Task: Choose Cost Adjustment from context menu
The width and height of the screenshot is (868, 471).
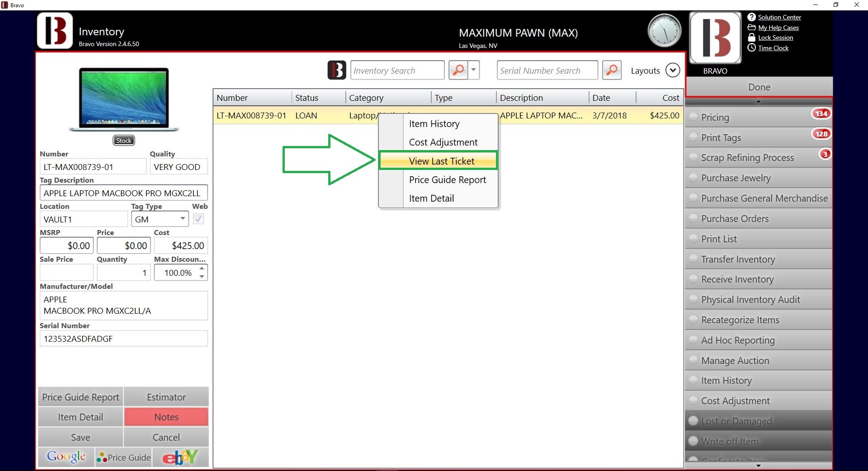Action: 438,142
